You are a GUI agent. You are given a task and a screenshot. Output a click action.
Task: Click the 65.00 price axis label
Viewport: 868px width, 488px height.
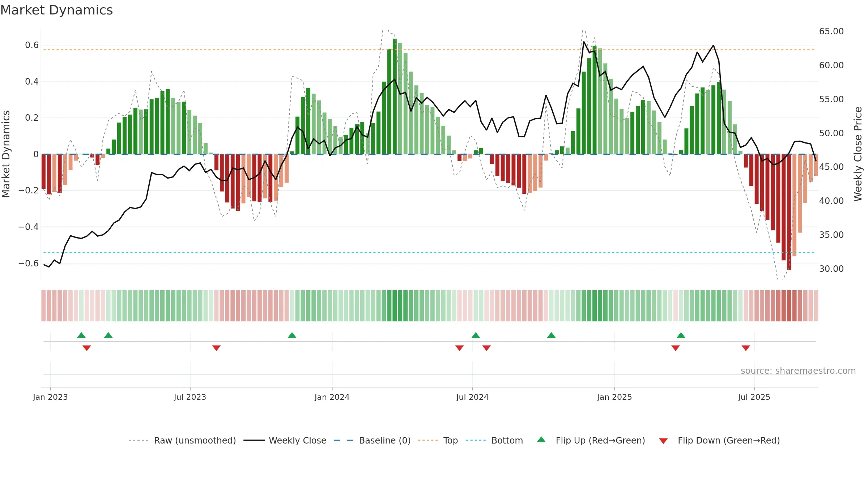coord(831,31)
